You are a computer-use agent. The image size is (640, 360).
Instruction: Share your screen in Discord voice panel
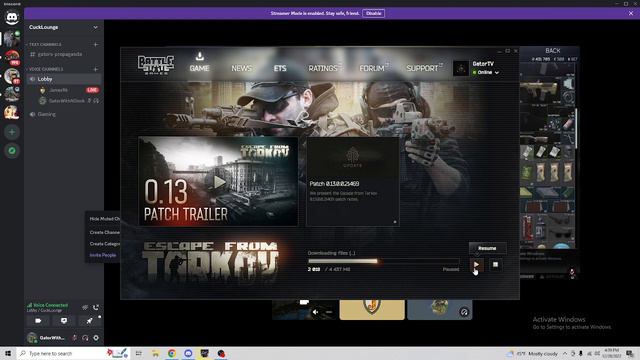tap(64, 321)
